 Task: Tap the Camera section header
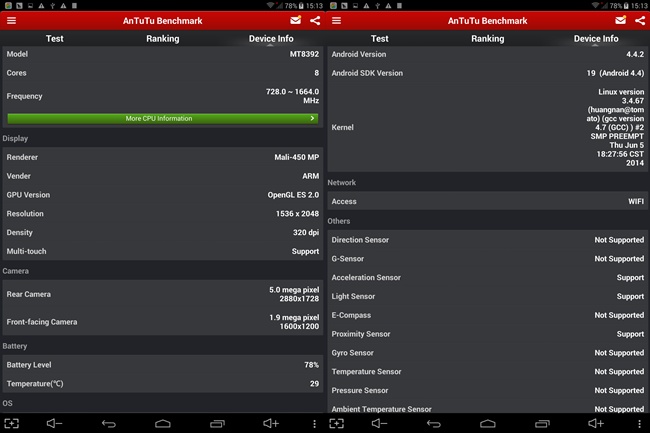[x=16, y=271]
